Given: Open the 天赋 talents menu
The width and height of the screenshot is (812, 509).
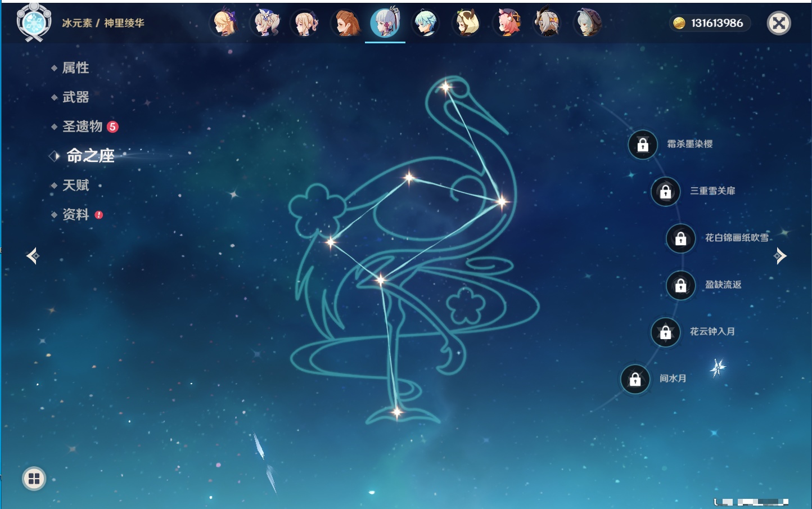Looking at the screenshot, I should pos(75,185).
